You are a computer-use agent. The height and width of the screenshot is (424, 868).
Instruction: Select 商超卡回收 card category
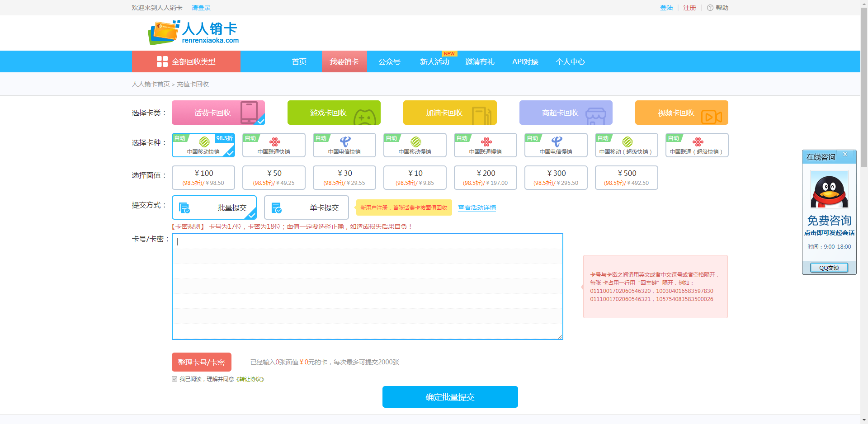point(566,113)
